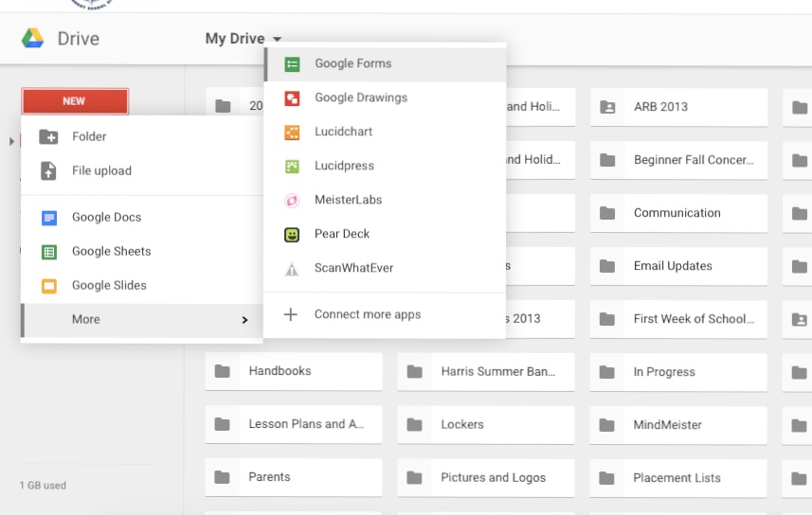This screenshot has width=812, height=515.
Task: Open the More menu entry
Action: click(x=142, y=320)
